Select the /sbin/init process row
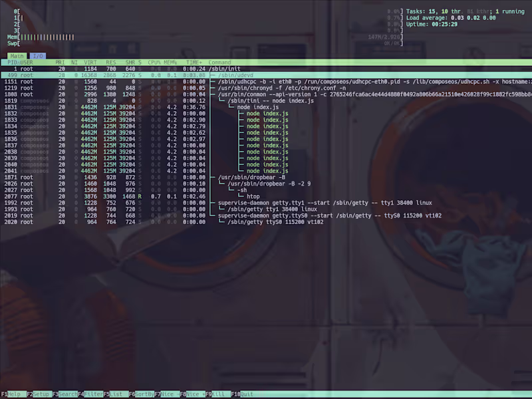The width and height of the screenshot is (532, 399). click(x=266, y=69)
